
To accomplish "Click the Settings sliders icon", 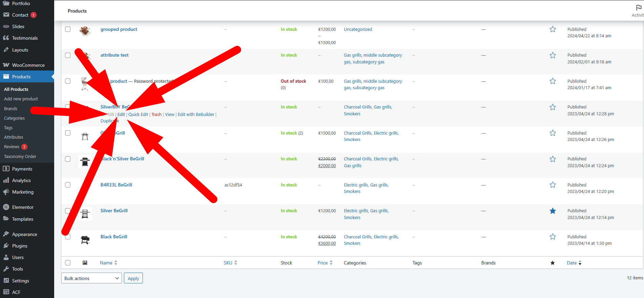I will click(6, 281).
